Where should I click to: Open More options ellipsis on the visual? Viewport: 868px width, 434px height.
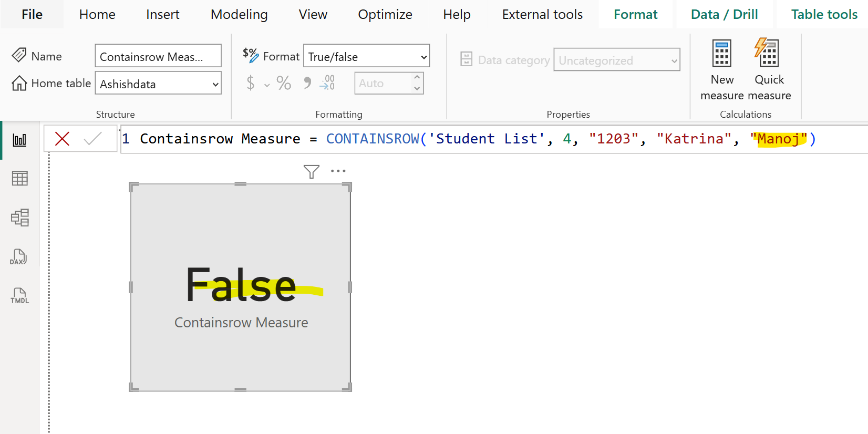pos(338,171)
